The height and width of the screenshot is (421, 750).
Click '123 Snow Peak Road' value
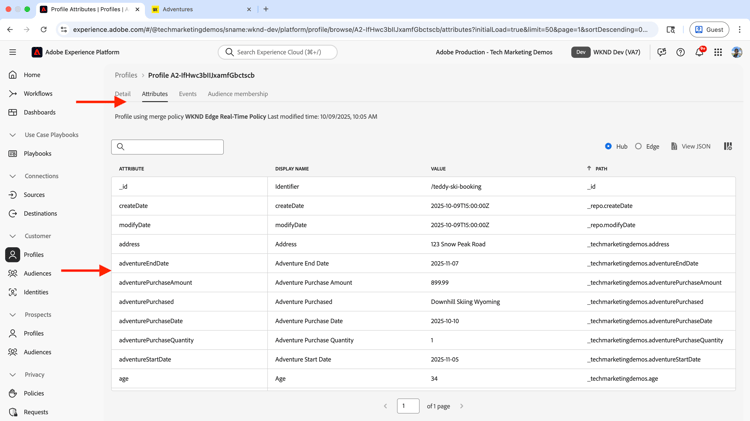(458, 244)
